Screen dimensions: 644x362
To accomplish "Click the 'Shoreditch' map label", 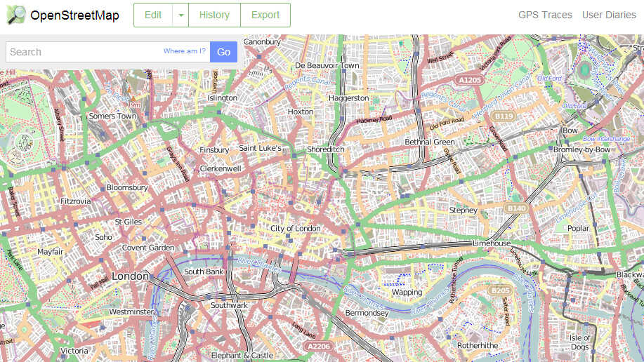I will tap(326, 149).
